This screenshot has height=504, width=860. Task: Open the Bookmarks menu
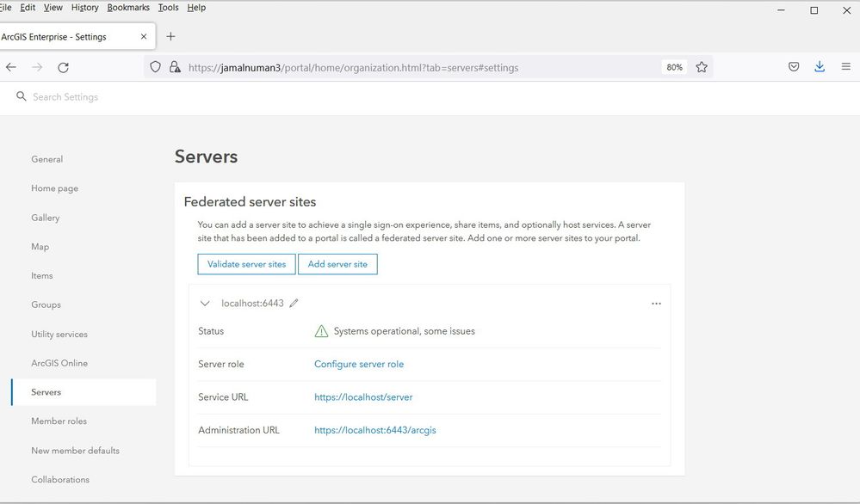128,8
